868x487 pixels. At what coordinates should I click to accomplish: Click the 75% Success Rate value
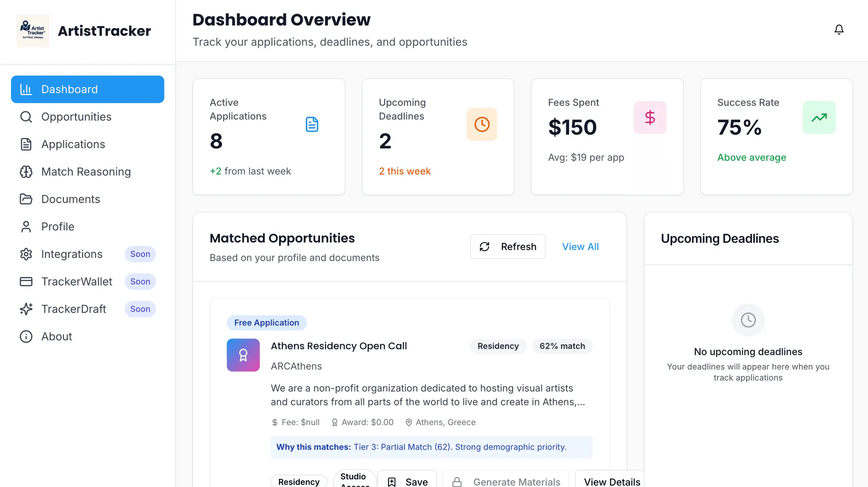740,127
